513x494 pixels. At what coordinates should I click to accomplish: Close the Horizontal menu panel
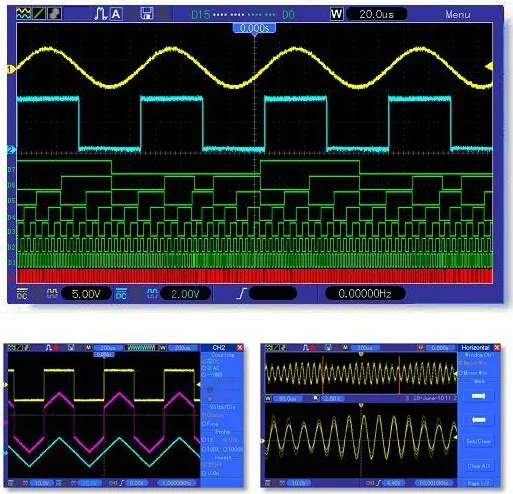pyautogui.click(x=497, y=348)
